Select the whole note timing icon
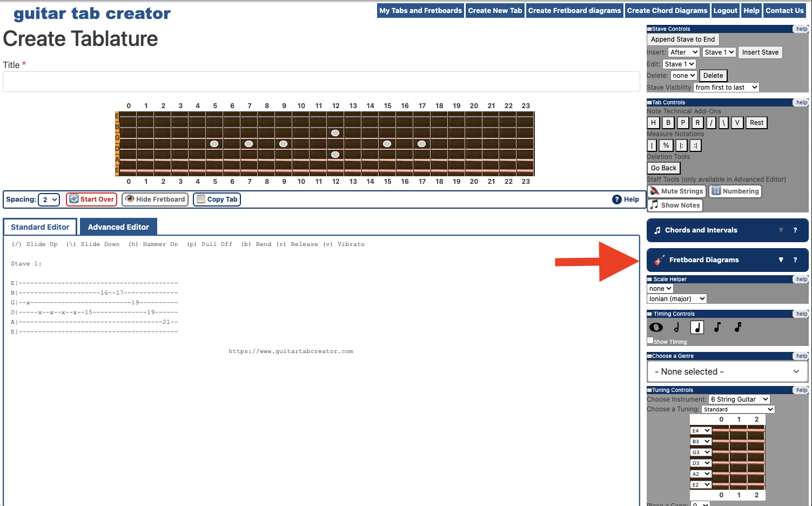Image resolution: width=812 pixels, height=506 pixels. [656, 328]
